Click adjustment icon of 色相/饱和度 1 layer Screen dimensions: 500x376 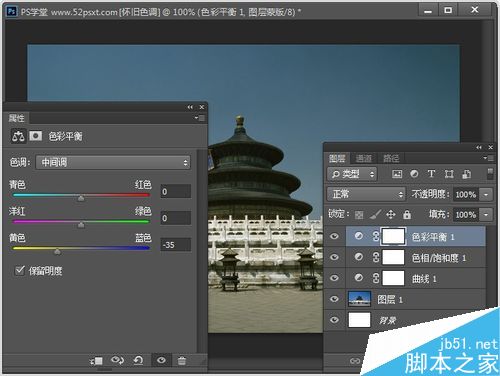[x=359, y=257]
